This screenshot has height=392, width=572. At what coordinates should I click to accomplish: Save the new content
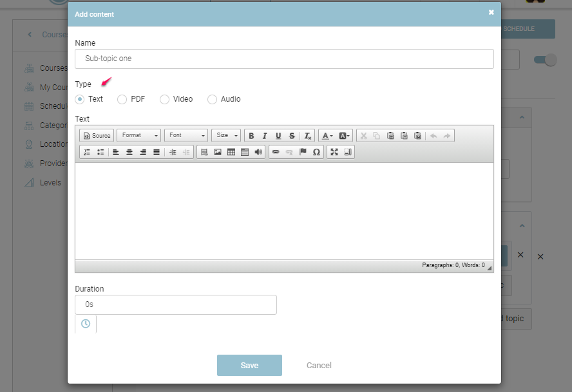(x=249, y=365)
